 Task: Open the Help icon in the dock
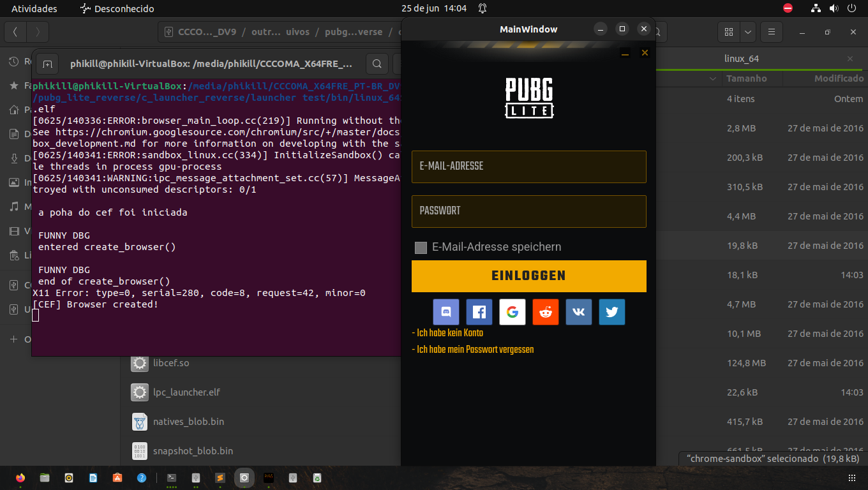(x=142, y=477)
